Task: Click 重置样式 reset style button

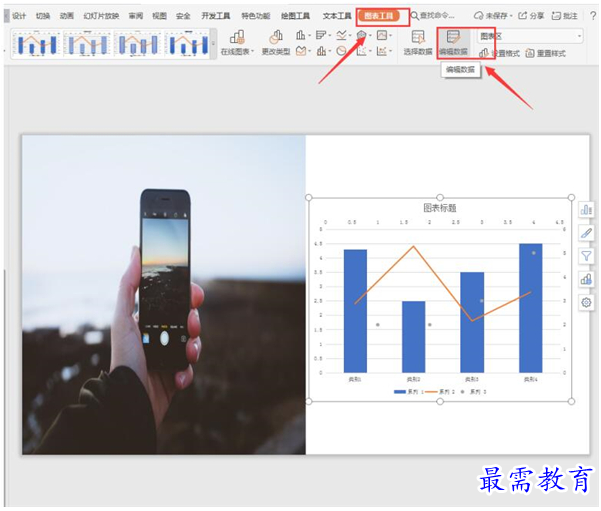Action: (x=545, y=53)
